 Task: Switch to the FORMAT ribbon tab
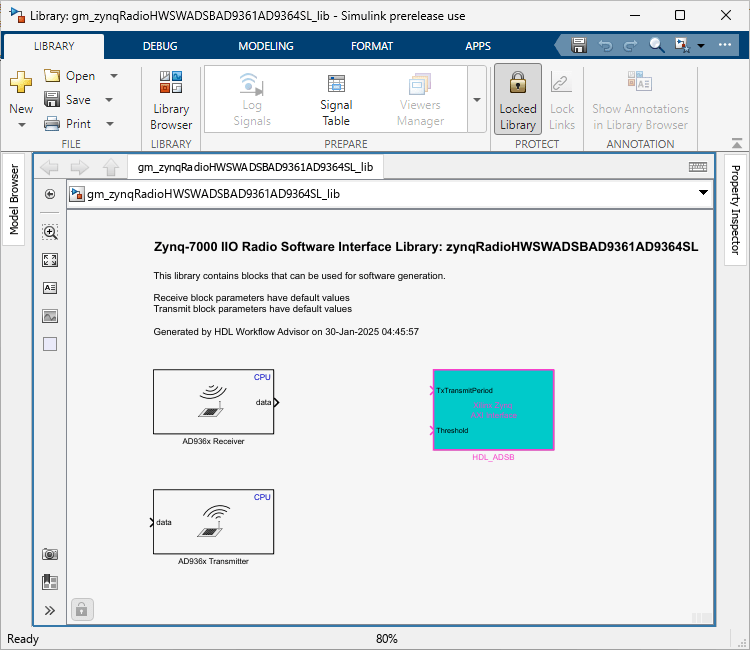pyautogui.click(x=372, y=46)
